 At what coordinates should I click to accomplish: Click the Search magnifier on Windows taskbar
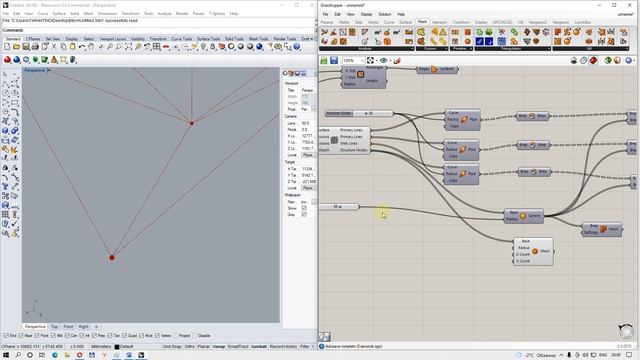18,355
